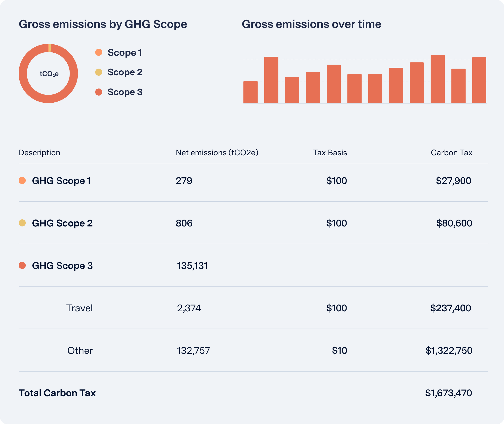The width and height of the screenshot is (504, 424).
Task: Click the Scope 2 legend color dot
Action: (x=99, y=72)
